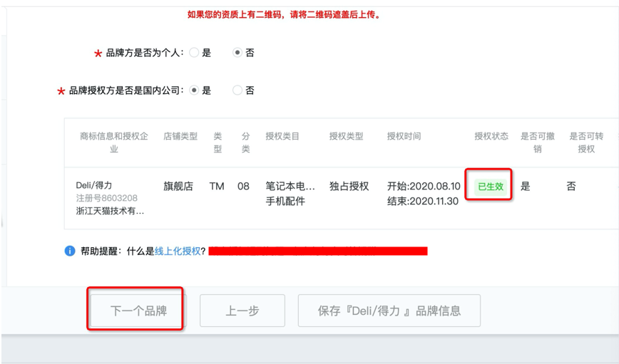619x364 pixels.
Task: Select 否 for 品牌方是否为个人
Action: [237, 53]
